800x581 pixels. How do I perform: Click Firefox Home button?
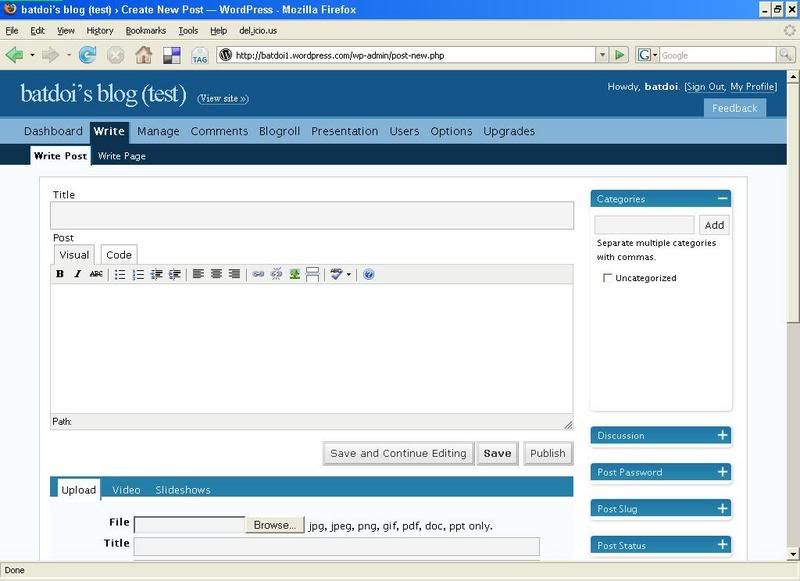click(143, 55)
